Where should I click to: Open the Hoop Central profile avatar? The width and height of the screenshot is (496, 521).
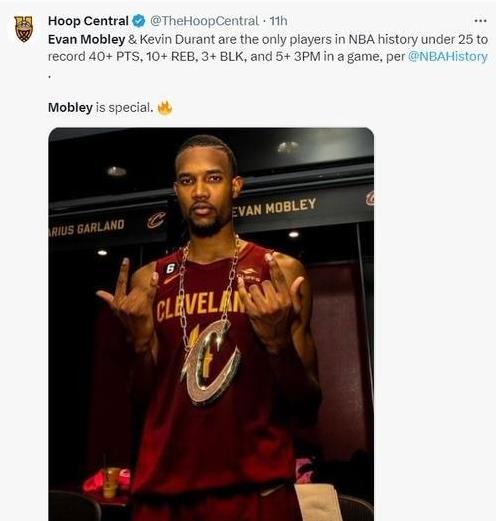pyautogui.click(x=24, y=29)
